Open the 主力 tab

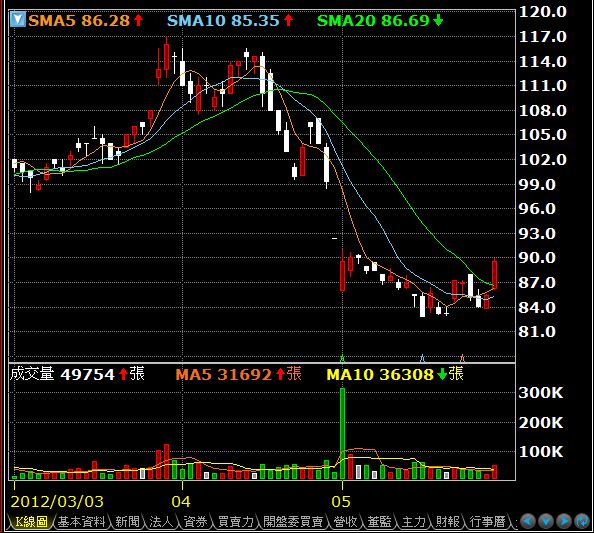[x=413, y=522]
